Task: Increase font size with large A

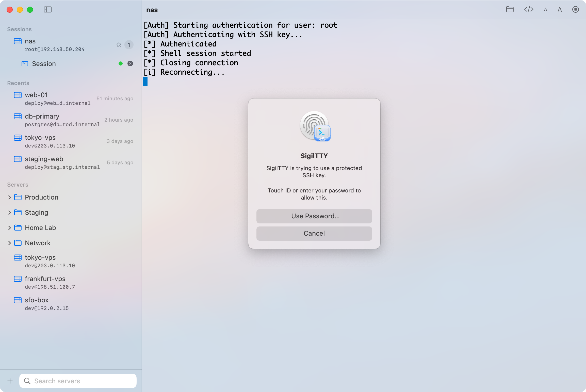Action: click(x=560, y=10)
